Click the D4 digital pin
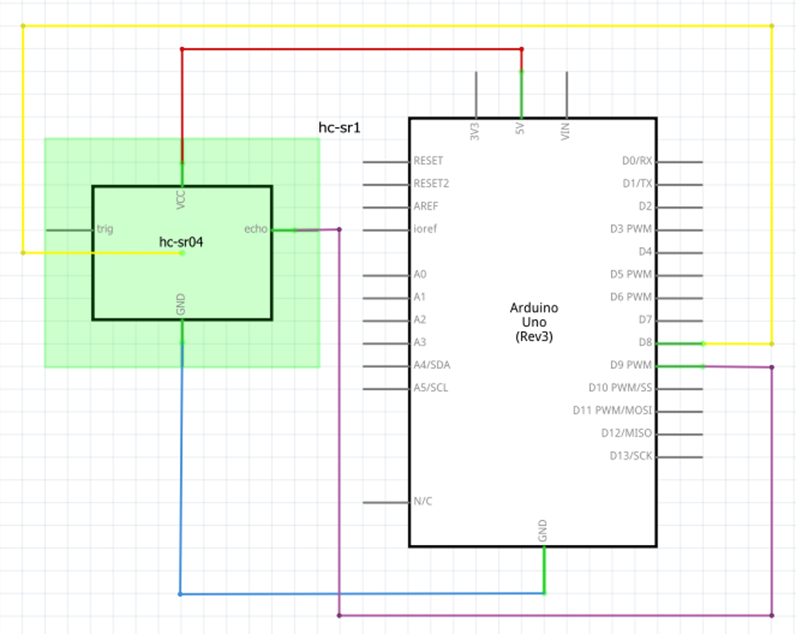This screenshot has height=634, width=796. pyautogui.click(x=680, y=253)
